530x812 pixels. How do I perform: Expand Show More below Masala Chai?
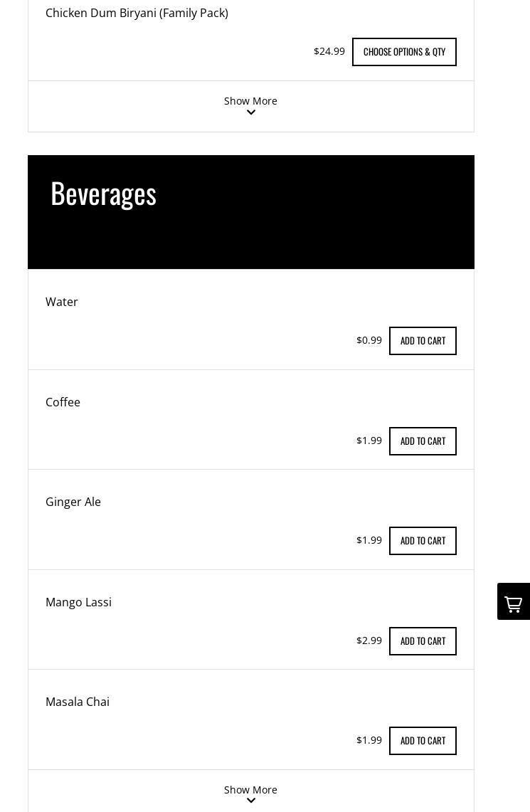[250, 793]
